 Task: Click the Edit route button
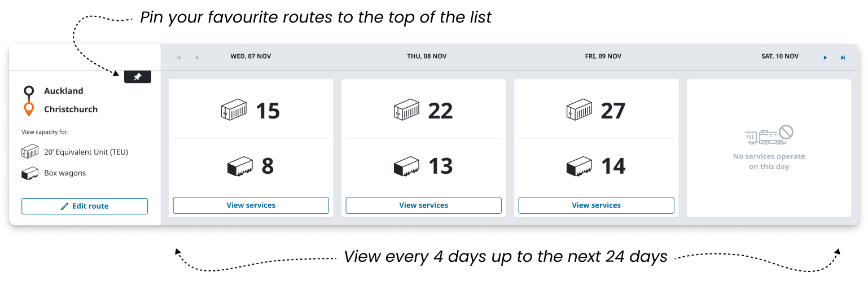85,206
